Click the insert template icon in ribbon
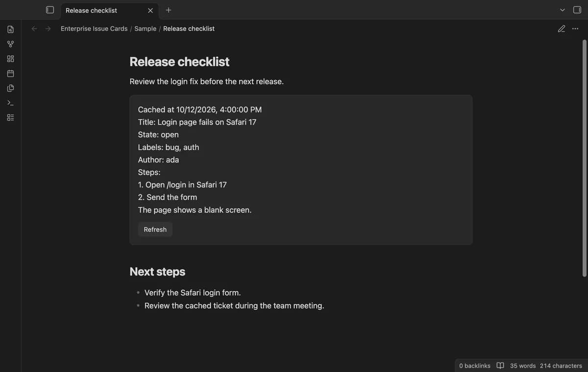The width and height of the screenshot is (588, 372). pyautogui.click(x=10, y=88)
